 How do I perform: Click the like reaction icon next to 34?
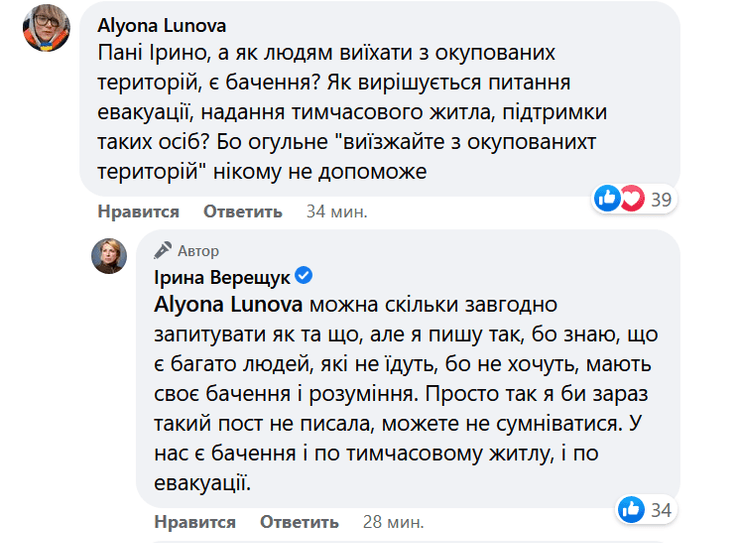pos(632,509)
